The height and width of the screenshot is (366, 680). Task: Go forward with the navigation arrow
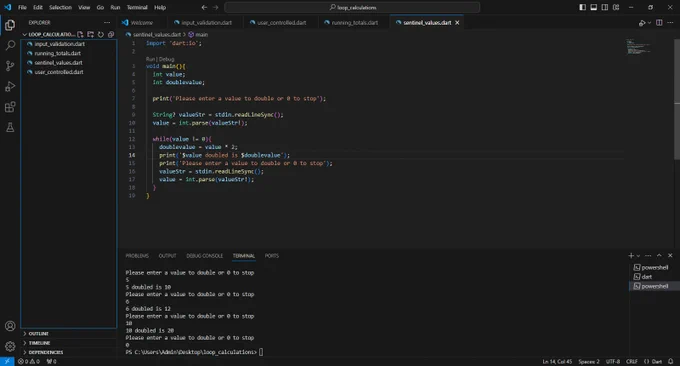coord(216,7)
